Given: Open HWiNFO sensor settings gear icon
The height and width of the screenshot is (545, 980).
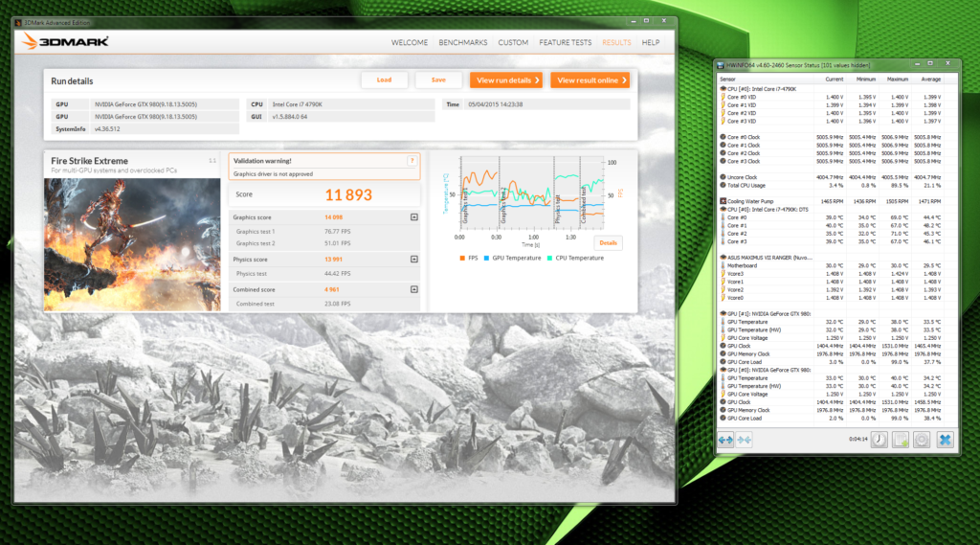Looking at the screenshot, I should pyautogui.click(x=922, y=440).
